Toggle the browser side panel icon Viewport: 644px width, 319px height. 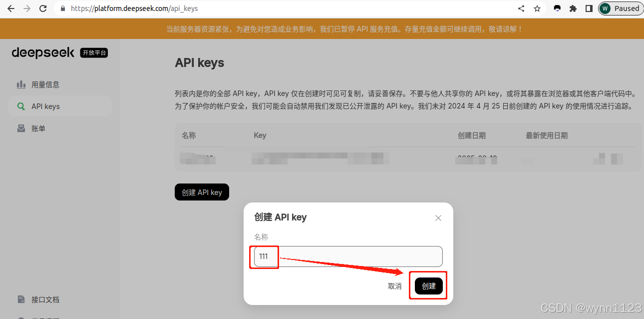(589, 8)
